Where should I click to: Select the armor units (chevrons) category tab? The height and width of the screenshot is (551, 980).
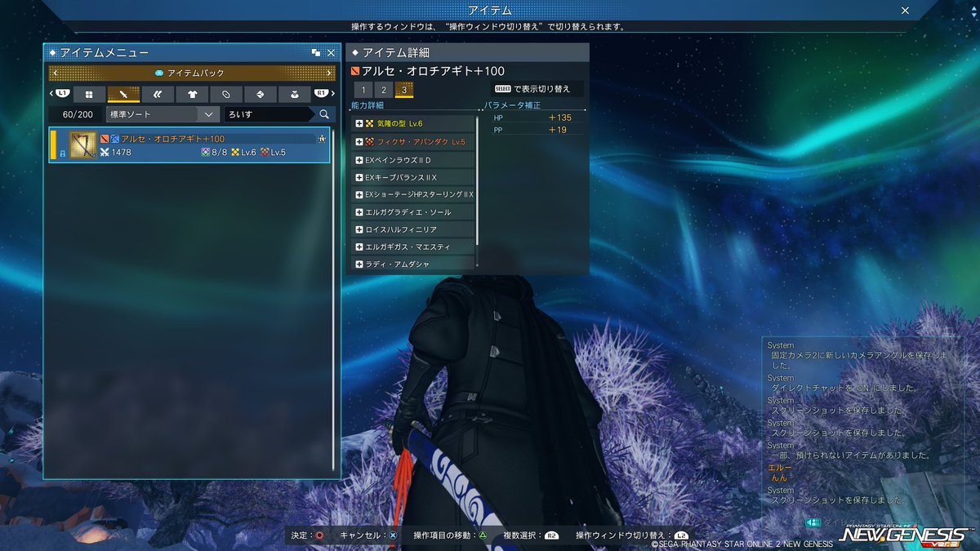(x=158, y=94)
